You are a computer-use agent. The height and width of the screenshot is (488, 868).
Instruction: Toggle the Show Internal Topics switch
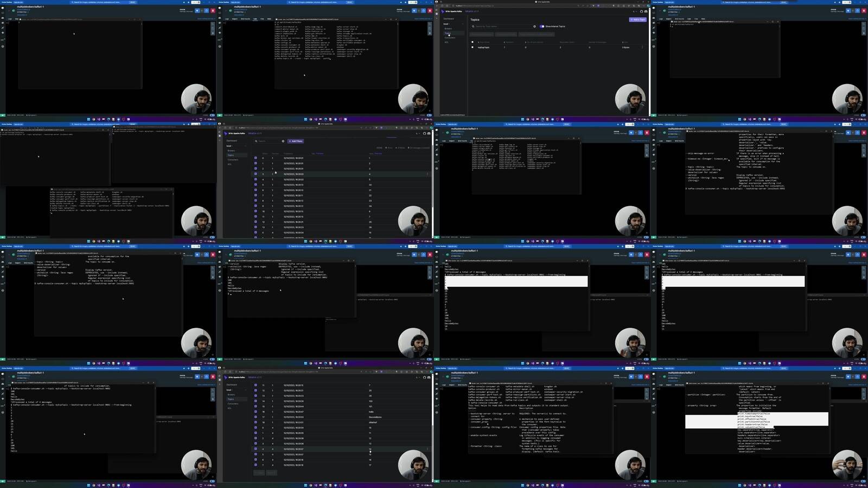542,27
